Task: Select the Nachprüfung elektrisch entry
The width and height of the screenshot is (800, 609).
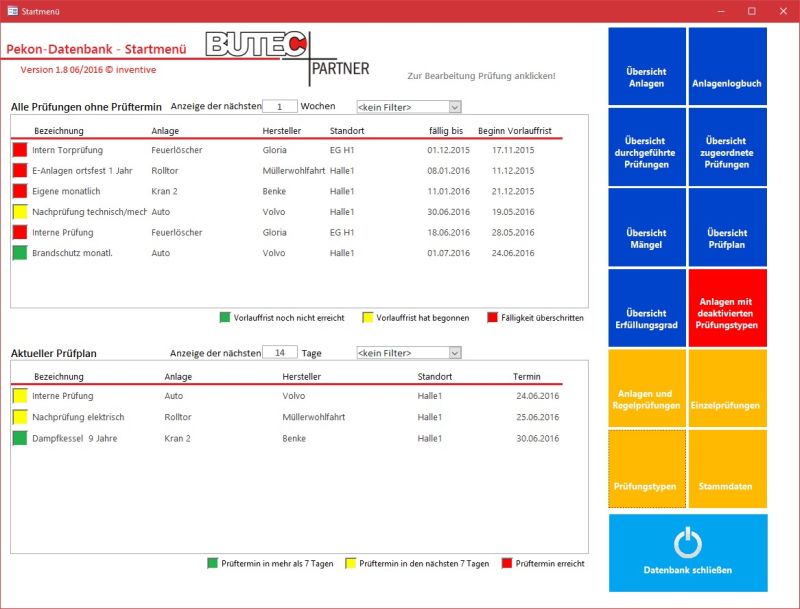Action: (78, 417)
